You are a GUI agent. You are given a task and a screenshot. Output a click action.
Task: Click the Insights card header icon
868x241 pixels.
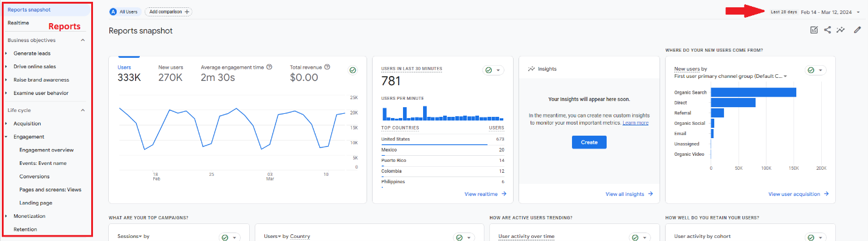(532, 69)
